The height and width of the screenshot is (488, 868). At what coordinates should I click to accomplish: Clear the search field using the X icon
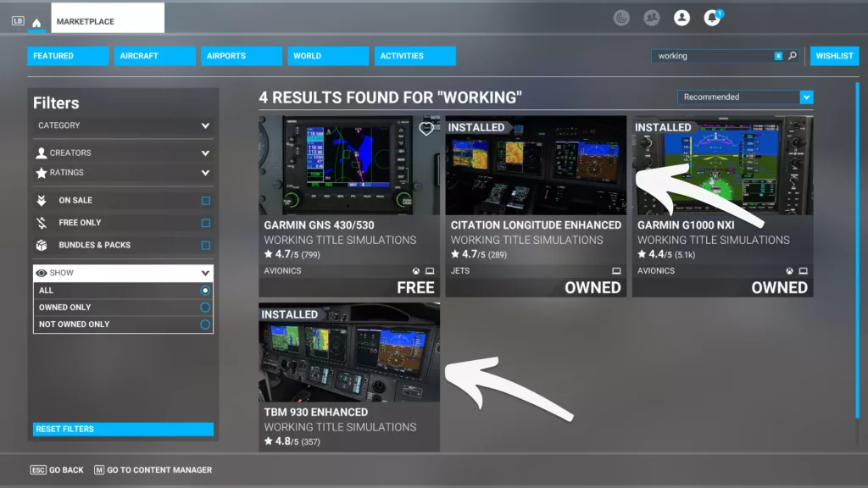pos(777,55)
